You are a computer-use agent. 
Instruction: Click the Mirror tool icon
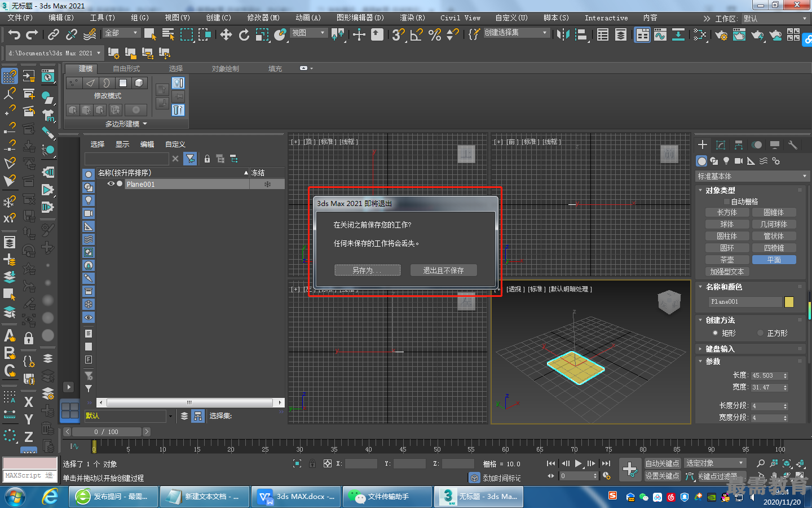tap(563, 35)
